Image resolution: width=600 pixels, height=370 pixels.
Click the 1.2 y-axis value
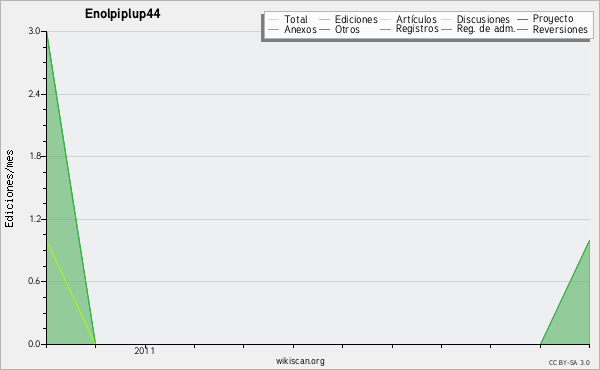34,219
